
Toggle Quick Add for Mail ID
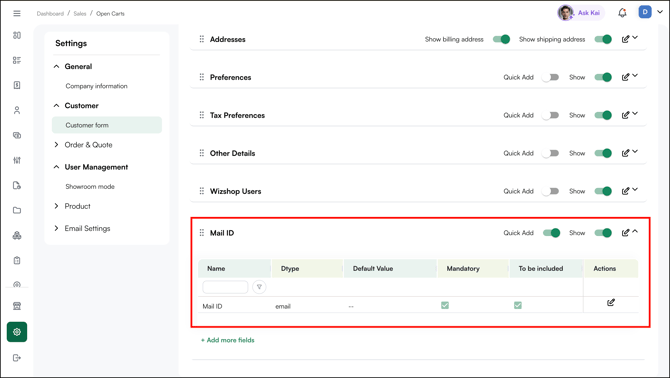pyautogui.click(x=551, y=233)
